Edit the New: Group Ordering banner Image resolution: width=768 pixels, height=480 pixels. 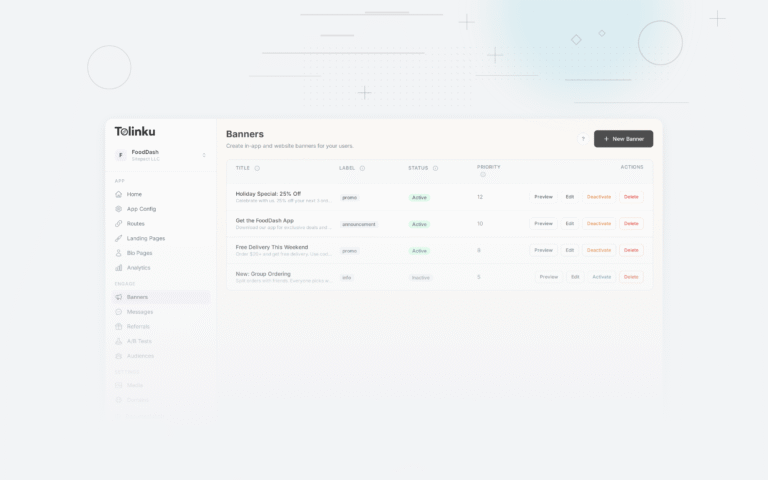575,277
